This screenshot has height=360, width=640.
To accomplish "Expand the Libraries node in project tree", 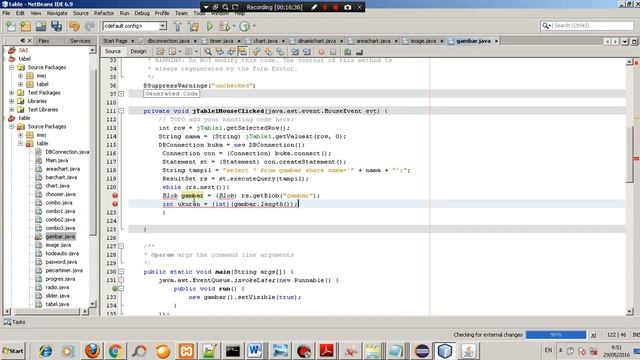I will (x=12, y=101).
